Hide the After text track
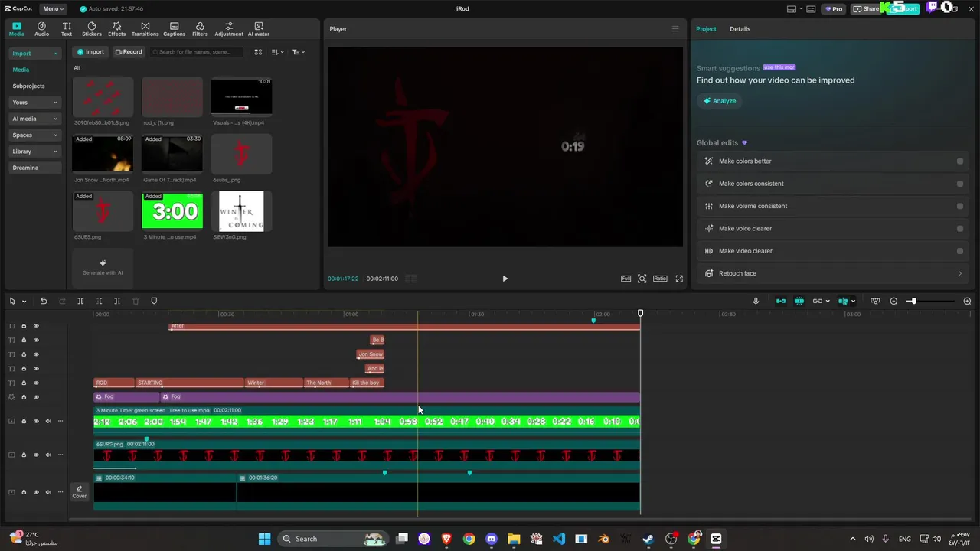Screen dimensions: 980x551 36,326
